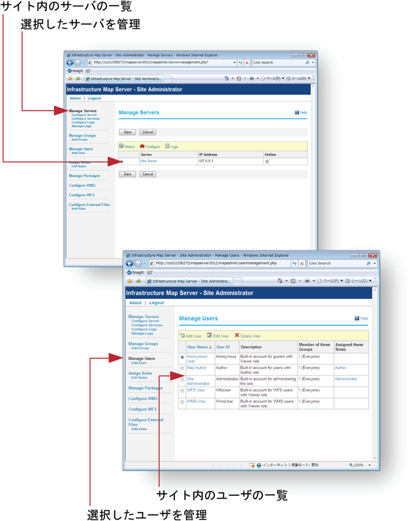420x521 pixels.
Task: Open Help icon on Manage Servers page
Action: tap(297, 112)
